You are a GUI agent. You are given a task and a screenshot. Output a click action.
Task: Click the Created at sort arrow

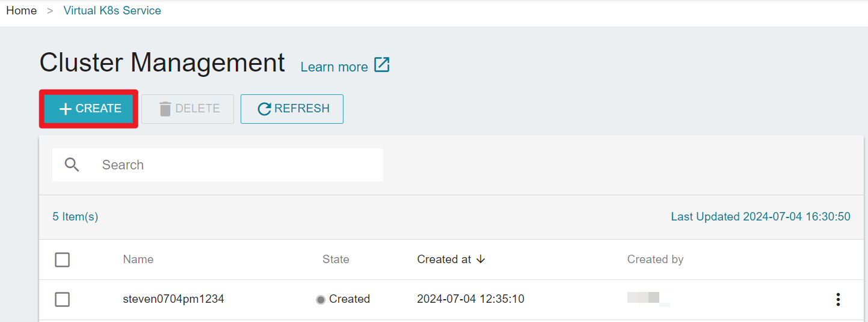[x=481, y=260]
